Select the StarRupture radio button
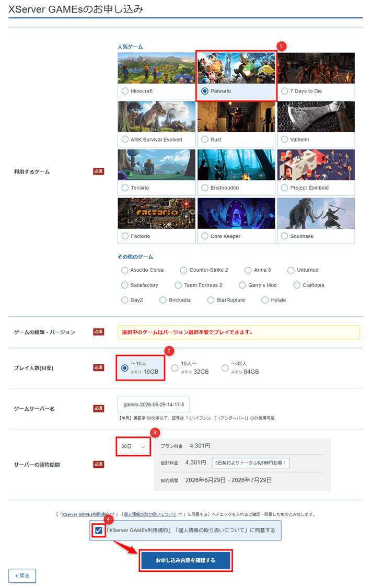The image size is (371, 588). point(211,300)
